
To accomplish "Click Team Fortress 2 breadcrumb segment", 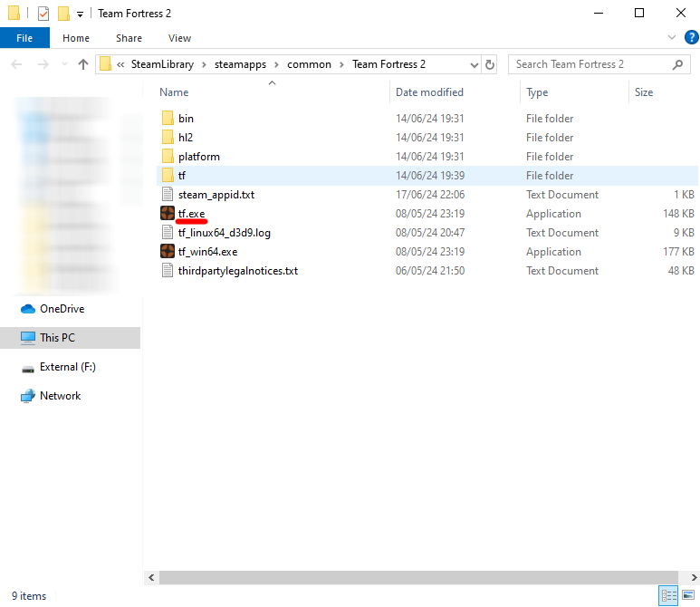I will pos(388,64).
